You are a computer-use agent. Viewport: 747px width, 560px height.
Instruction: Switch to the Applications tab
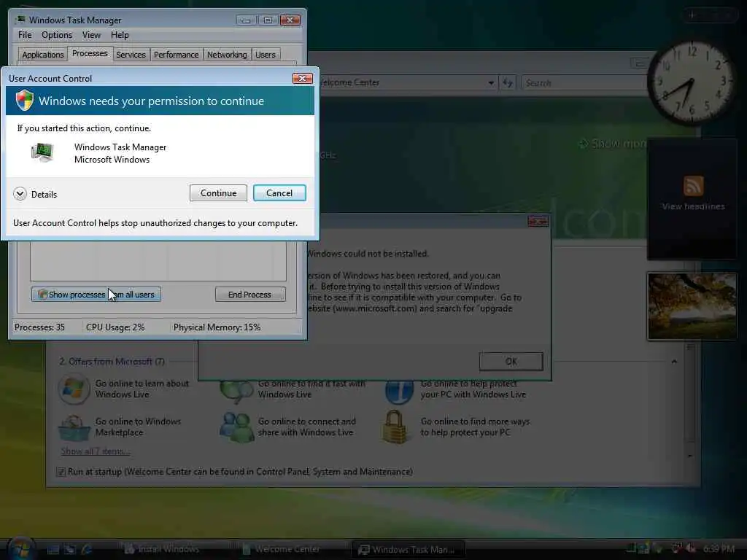tap(43, 54)
